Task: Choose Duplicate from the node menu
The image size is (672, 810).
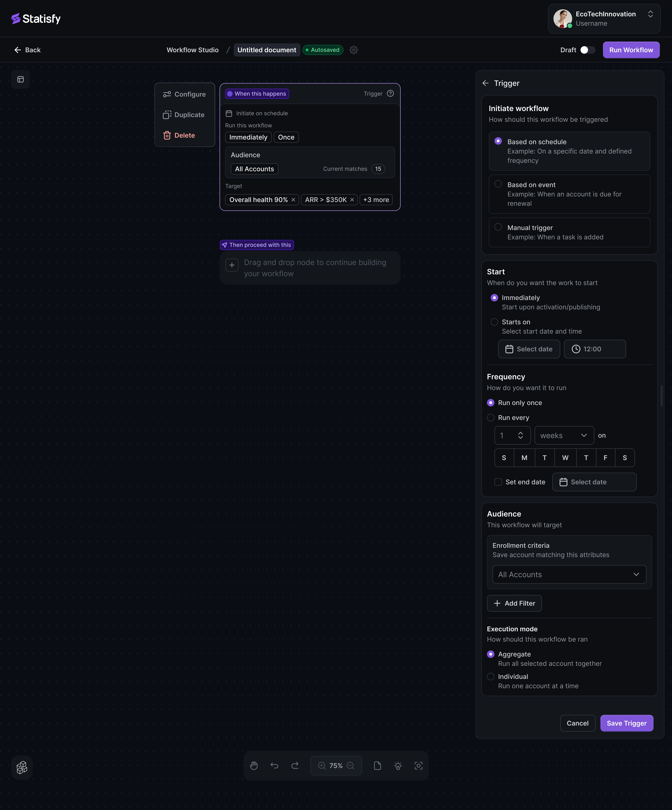Action: (x=184, y=115)
